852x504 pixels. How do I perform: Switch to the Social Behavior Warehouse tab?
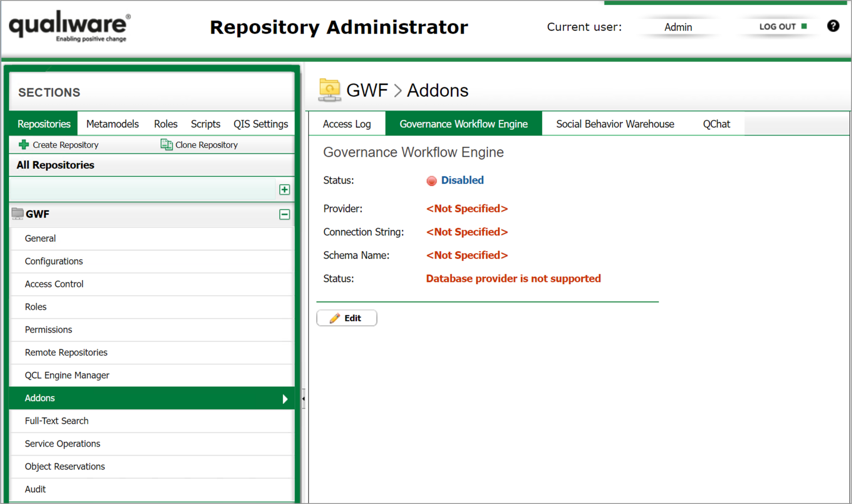[614, 124]
